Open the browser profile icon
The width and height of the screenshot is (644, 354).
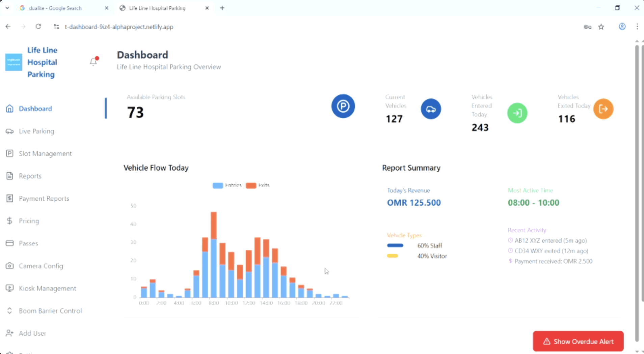coord(622,27)
